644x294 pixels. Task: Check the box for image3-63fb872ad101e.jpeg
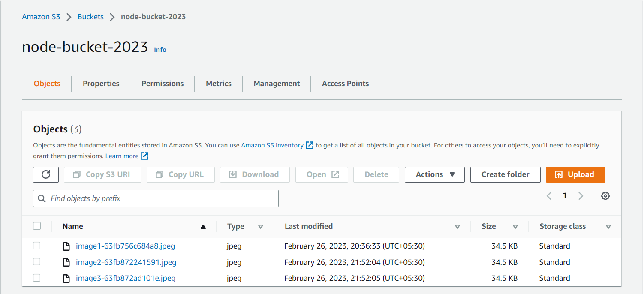point(37,278)
